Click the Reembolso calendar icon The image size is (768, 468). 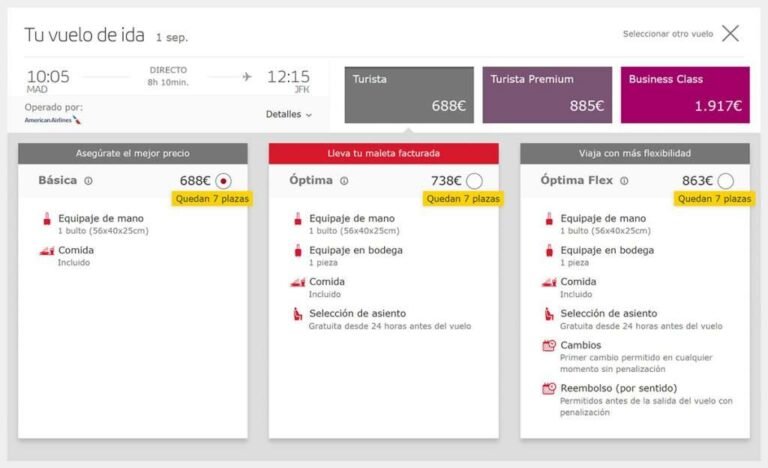pos(549,389)
